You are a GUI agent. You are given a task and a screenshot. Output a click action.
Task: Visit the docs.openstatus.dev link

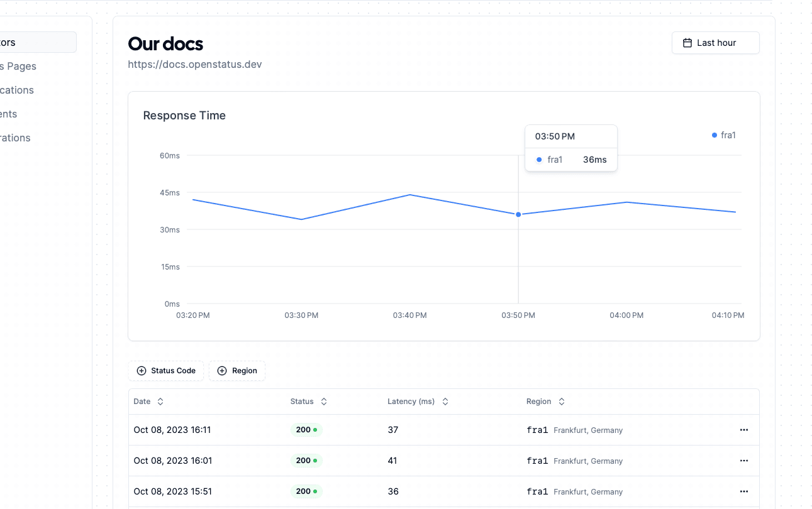point(194,64)
